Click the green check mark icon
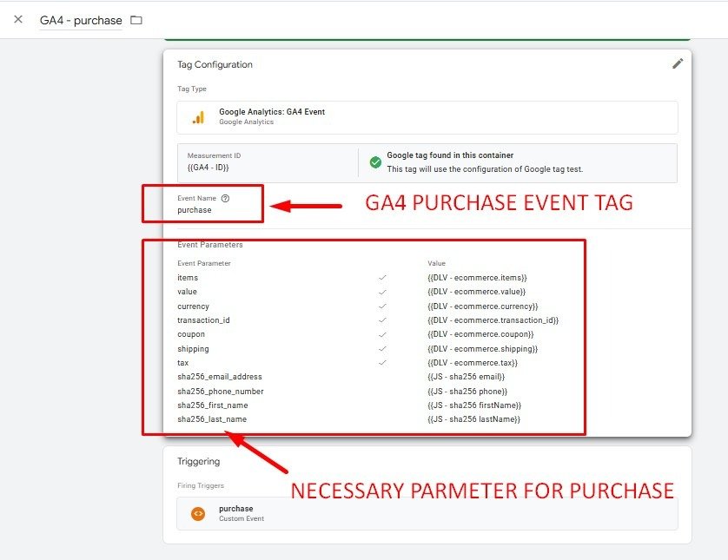This screenshot has height=560, width=728. [375, 162]
